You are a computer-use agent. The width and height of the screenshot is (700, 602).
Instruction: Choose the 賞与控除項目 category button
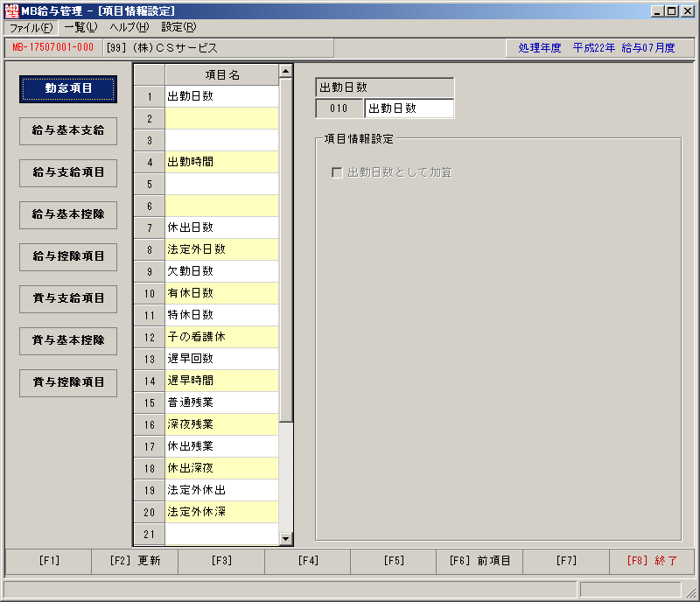[x=68, y=382]
